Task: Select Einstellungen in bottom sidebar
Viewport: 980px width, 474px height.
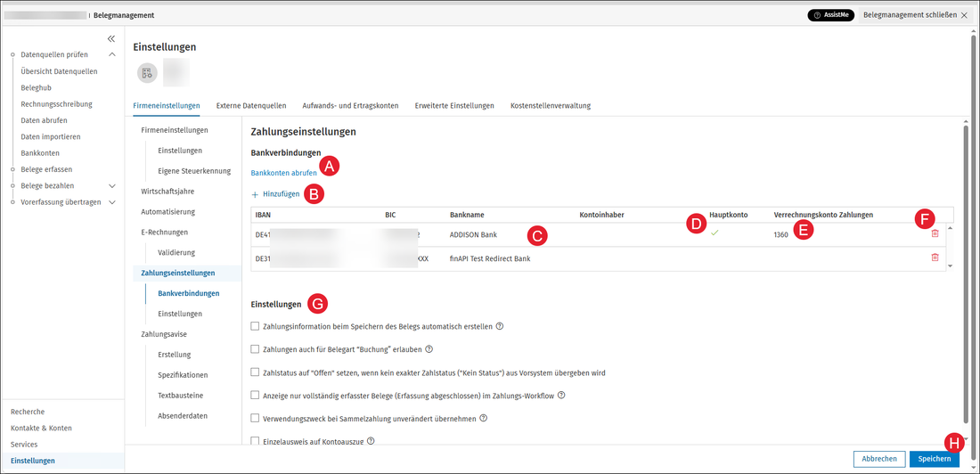Action: click(x=32, y=461)
